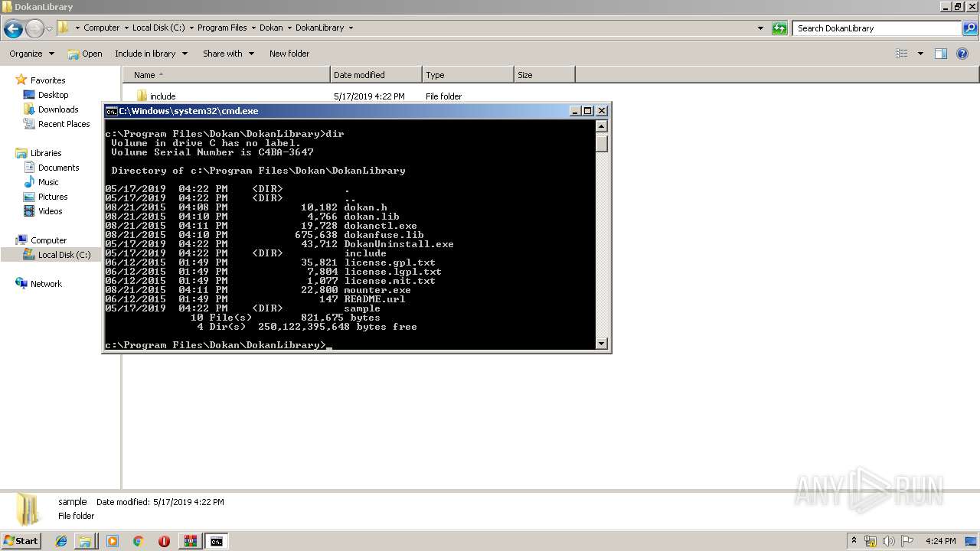This screenshot has height=551, width=980.
Task: Click the Open toolbar button
Action: (x=85, y=54)
